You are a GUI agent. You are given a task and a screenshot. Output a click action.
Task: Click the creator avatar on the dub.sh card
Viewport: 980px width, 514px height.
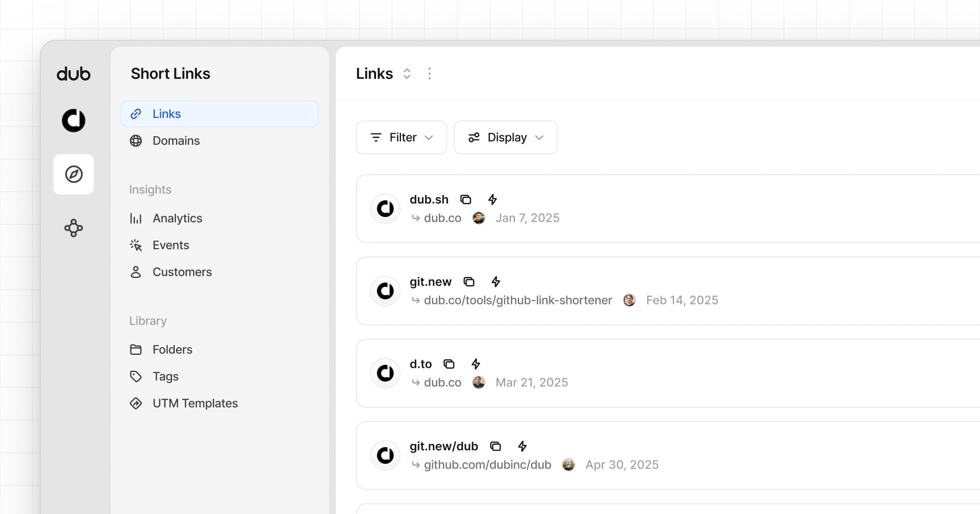point(479,218)
